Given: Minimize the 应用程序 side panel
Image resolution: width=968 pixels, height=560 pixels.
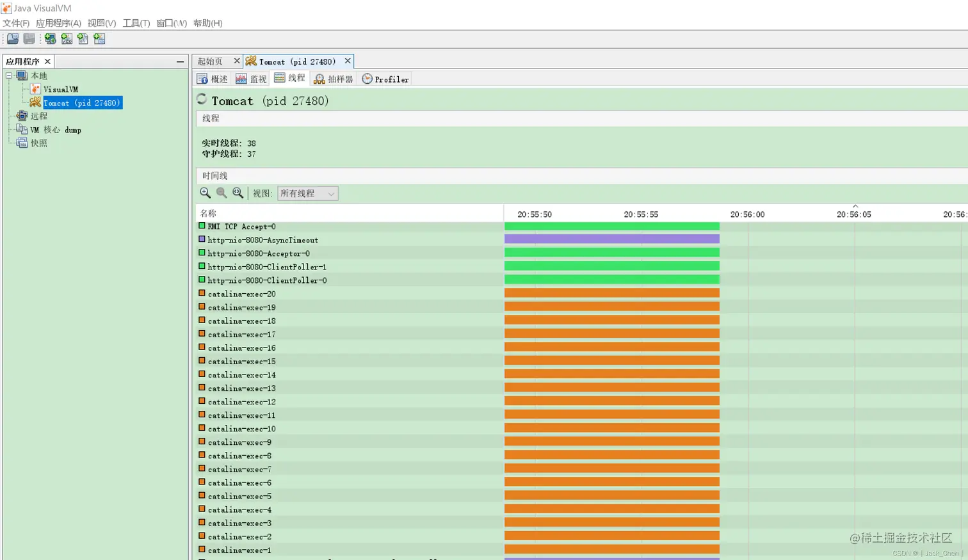Looking at the screenshot, I should [x=180, y=61].
